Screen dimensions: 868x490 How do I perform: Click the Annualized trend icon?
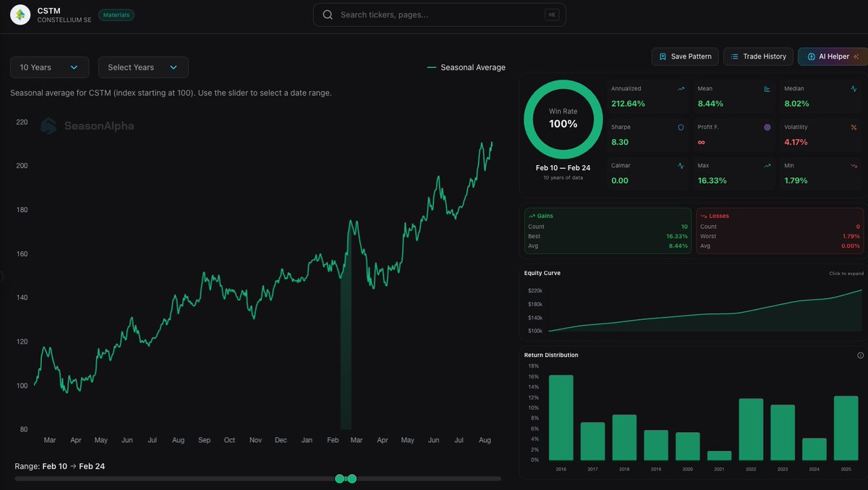pos(680,88)
